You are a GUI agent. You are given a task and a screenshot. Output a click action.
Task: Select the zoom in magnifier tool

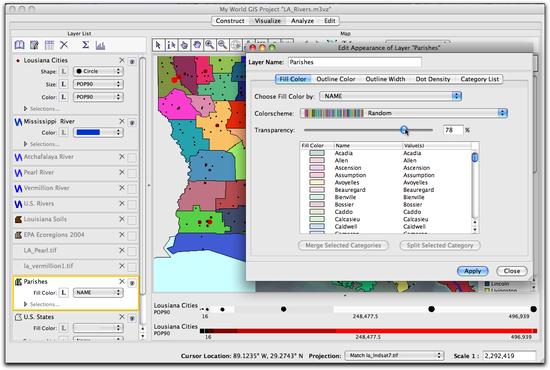click(x=210, y=45)
